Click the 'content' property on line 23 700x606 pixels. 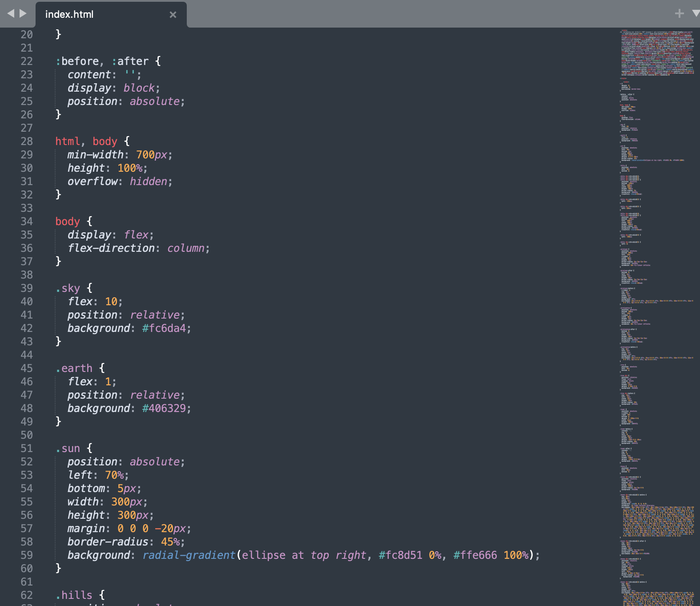click(x=89, y=75)
